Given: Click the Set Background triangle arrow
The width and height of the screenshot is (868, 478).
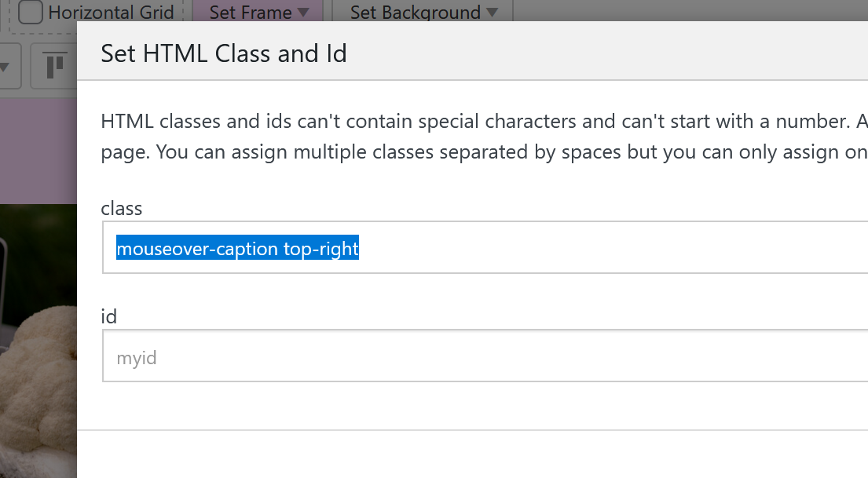Looking at the screenshot, I should tap(492, 13).
